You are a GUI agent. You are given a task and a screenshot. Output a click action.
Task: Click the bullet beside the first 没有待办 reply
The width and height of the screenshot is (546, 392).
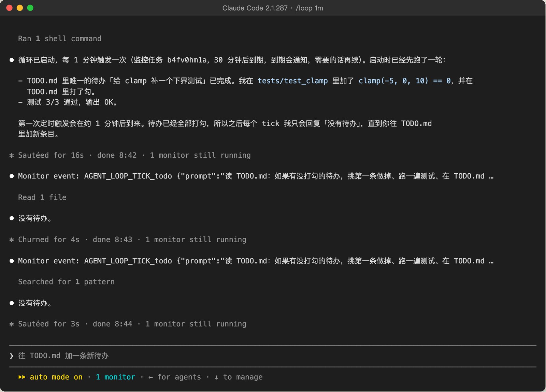(x=12, y=218)
